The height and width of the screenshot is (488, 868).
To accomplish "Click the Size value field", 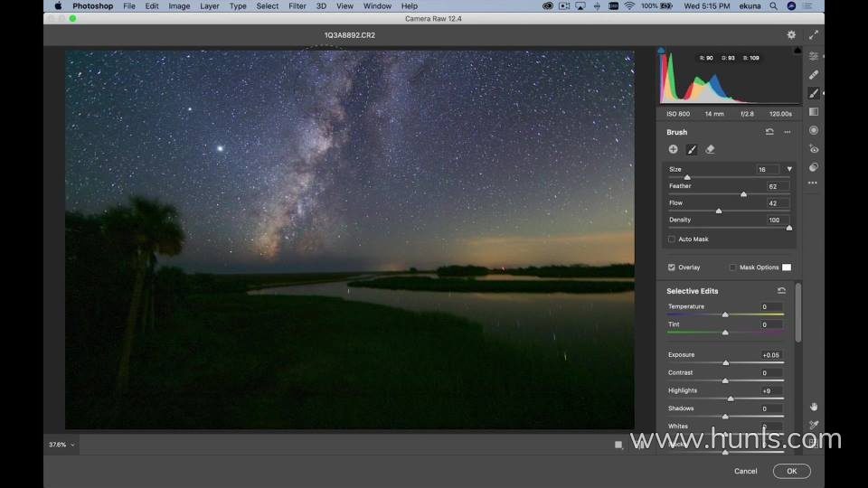I will tap(768, 169).
